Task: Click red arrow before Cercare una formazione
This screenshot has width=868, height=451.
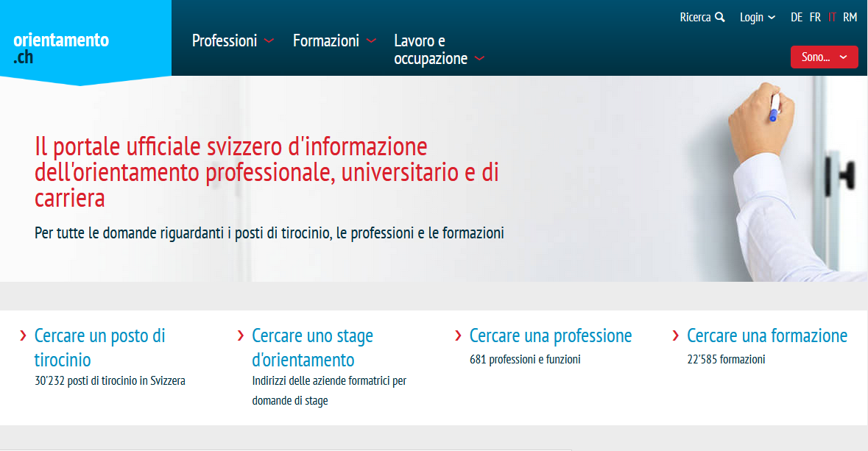Action: [x=676, y=336]
